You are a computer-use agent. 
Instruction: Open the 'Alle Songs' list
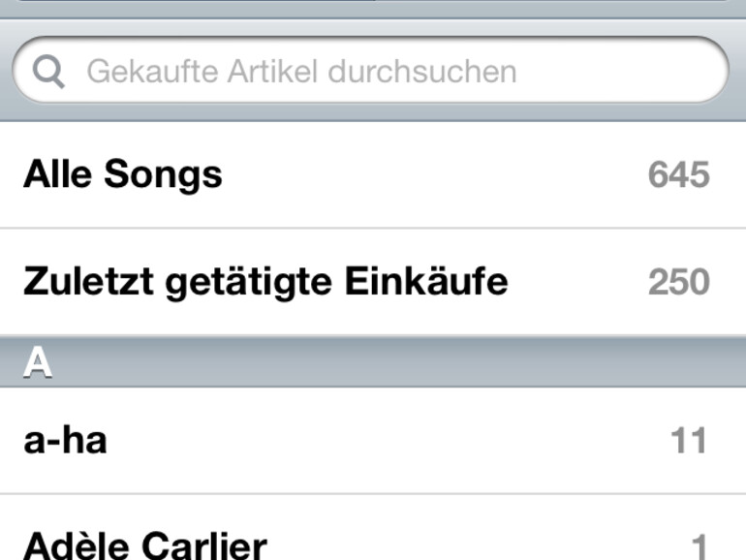click(123, 175)
